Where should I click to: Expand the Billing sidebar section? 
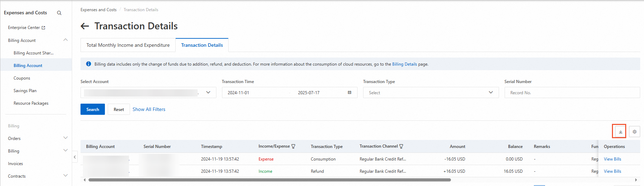pyautogui.click(x=66, y=151)
